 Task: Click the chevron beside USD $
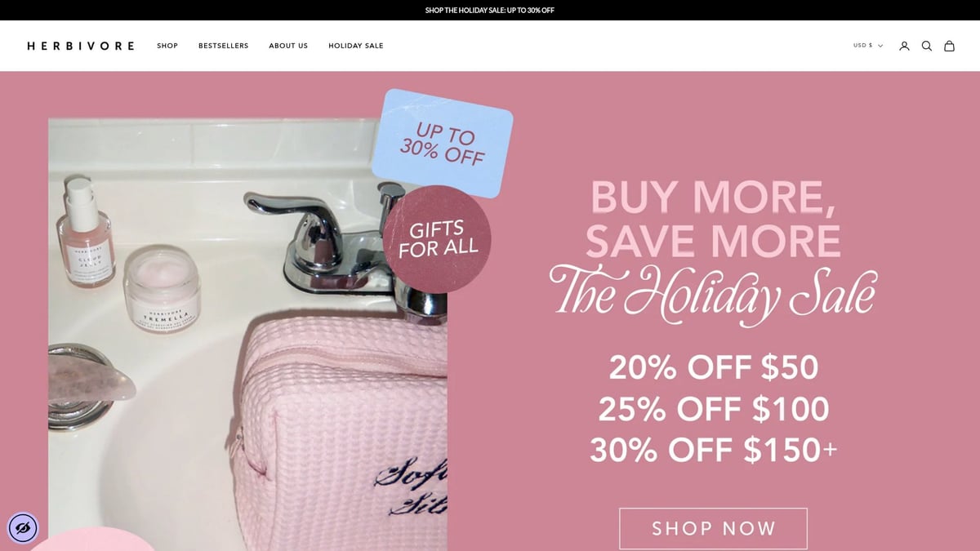tap(880, 46)
